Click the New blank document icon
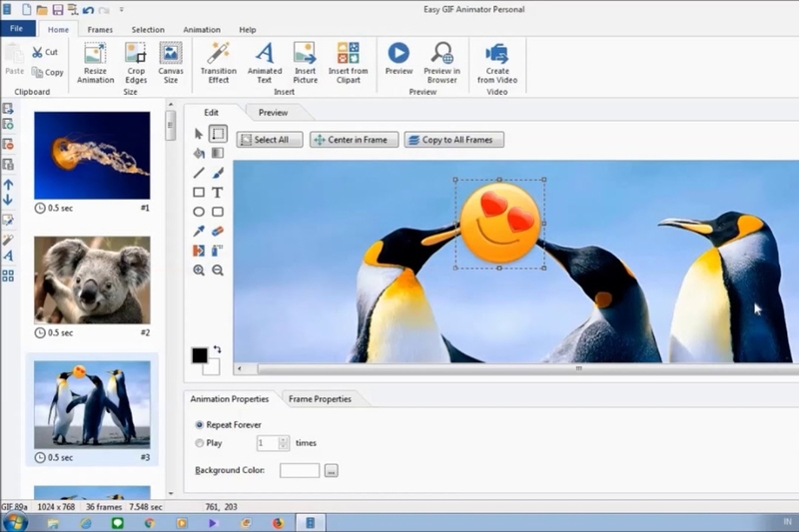 point(26,10)
